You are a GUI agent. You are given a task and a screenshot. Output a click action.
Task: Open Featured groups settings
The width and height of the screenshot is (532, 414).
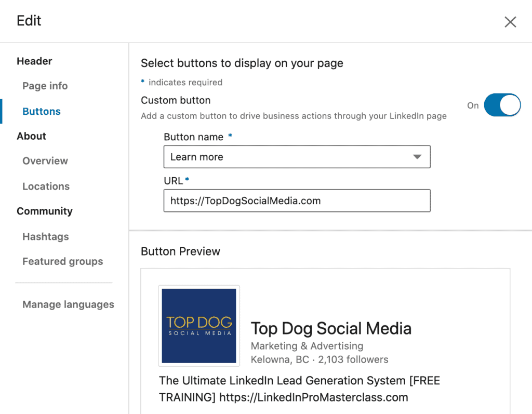(63, 261)
